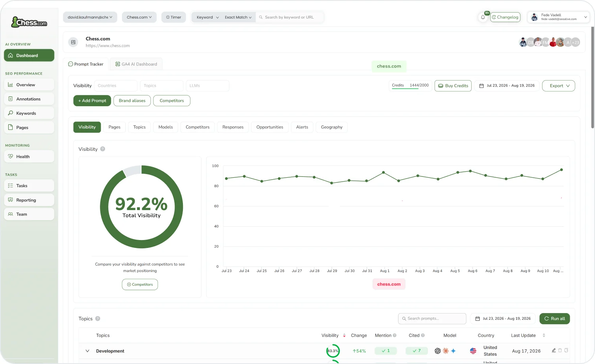The image size is (595, 364).
Task: Open Overview in SEO Performance
Action: (29, 85)
